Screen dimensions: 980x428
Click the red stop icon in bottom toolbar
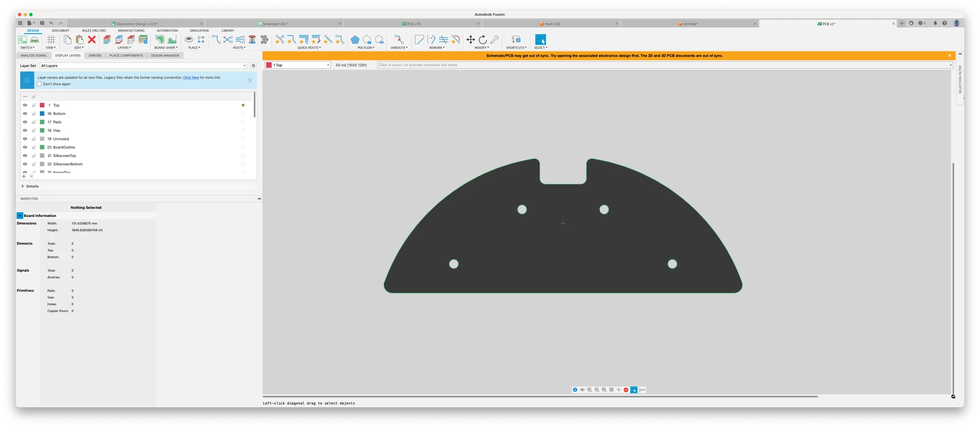click(626, 390)
